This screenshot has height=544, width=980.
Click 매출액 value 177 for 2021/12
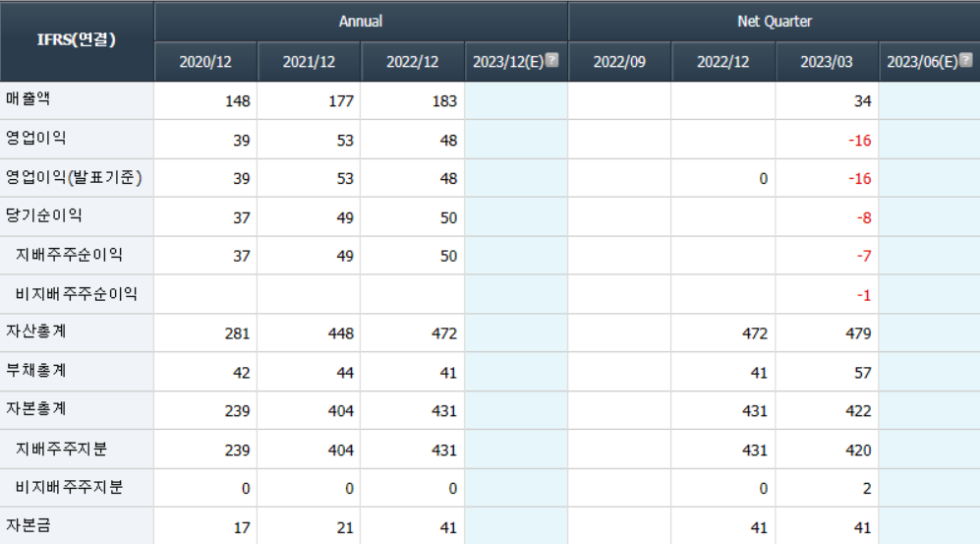[x=341, y=101]
